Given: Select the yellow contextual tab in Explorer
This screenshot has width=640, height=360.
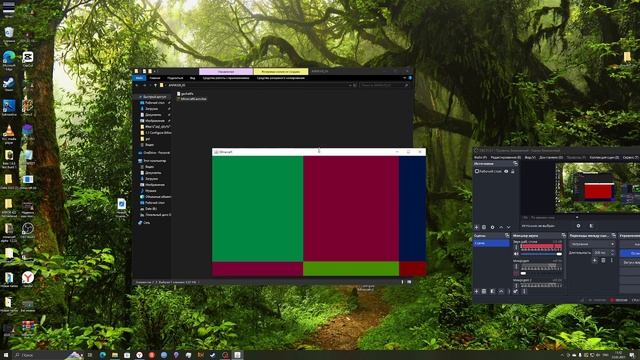Looking at the screenshot, I should (281, 71).
